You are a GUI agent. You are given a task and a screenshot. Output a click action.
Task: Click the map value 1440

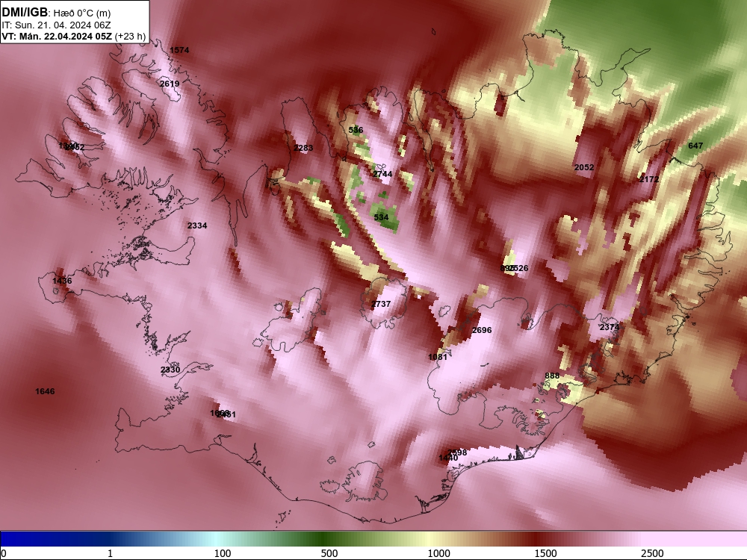click(x=447, y=458)
